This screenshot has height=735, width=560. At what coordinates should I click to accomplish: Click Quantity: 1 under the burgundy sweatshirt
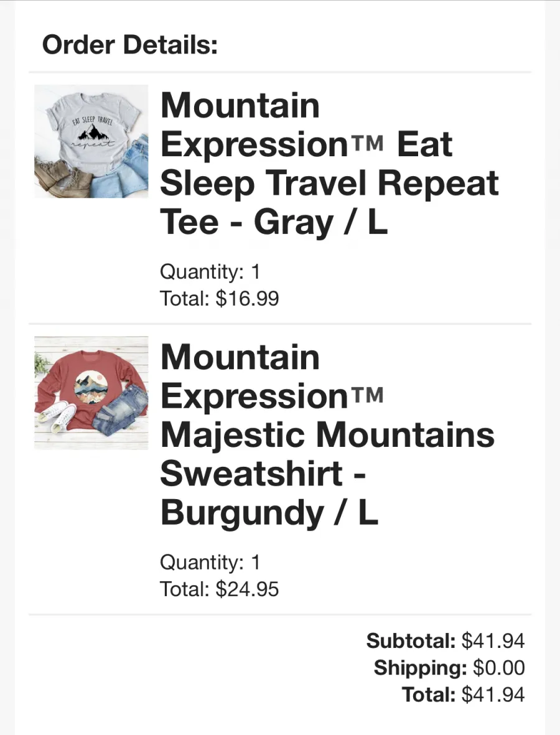pyautogui.click(x=210, y=562)
